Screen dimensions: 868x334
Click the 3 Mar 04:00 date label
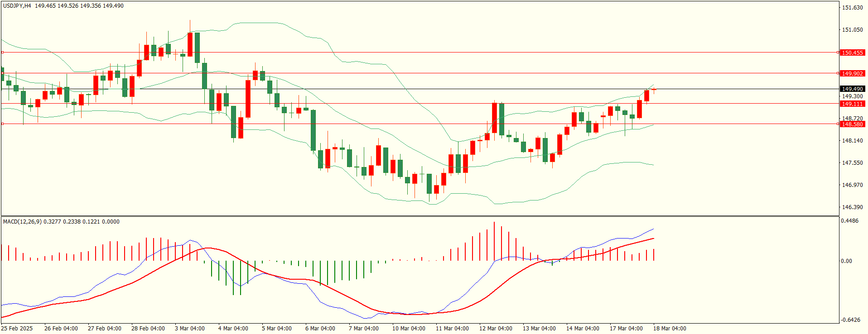click(x=189, y=328)
